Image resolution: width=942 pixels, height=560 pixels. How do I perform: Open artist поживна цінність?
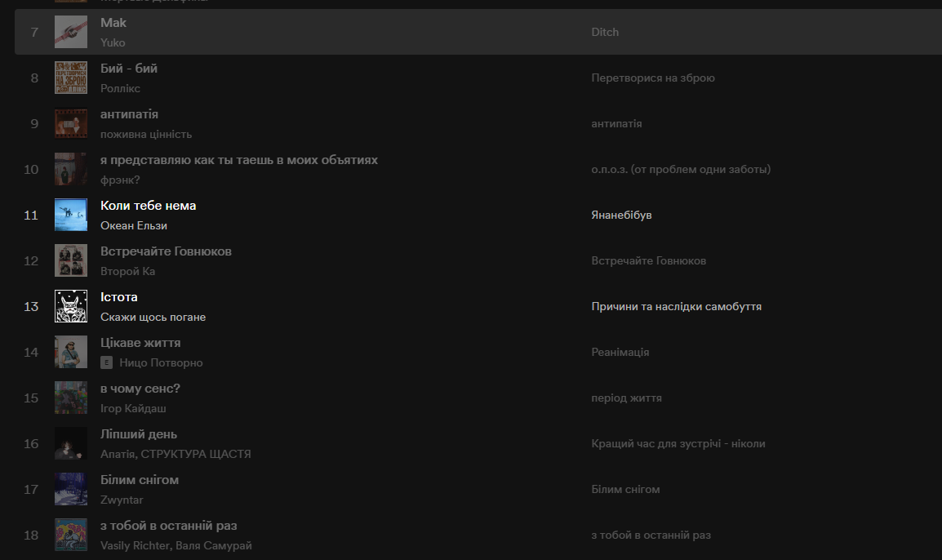(146, 134)
